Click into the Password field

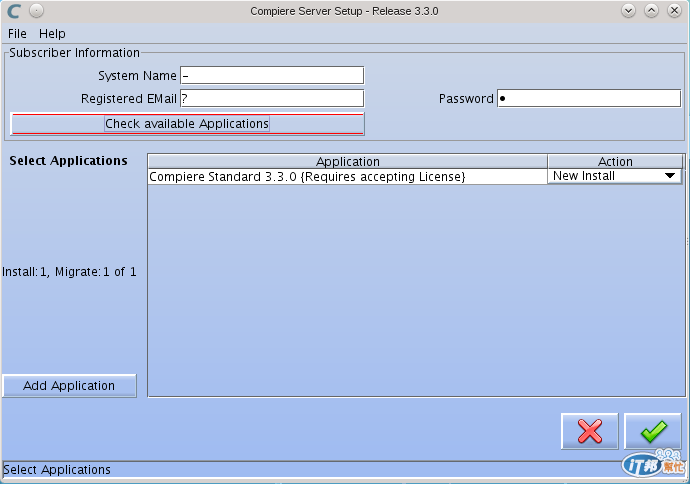point(589,98)
